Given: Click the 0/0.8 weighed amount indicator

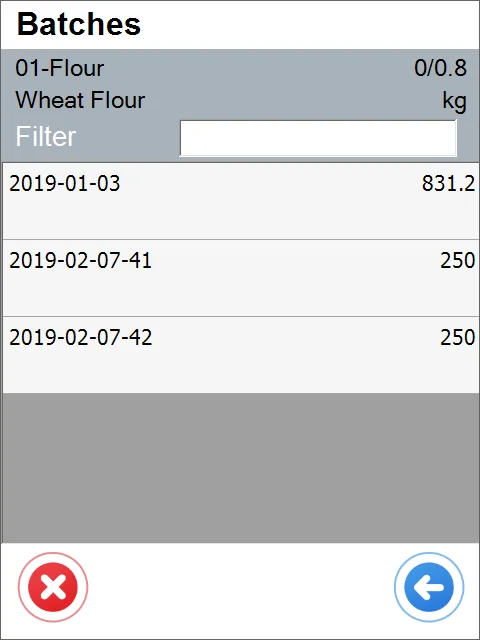Looking at the screenshot, I should pyautogui.click(x=440, y=68).
